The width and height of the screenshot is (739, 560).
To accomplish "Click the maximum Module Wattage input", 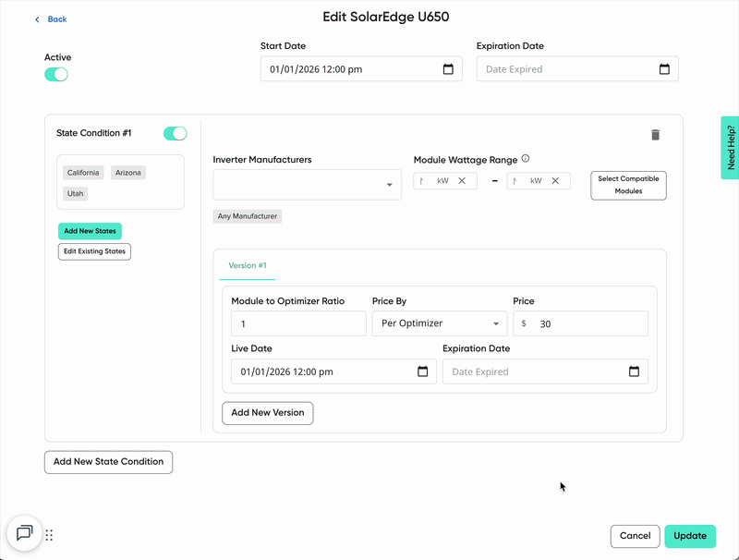I will click(x=539, y=180).
